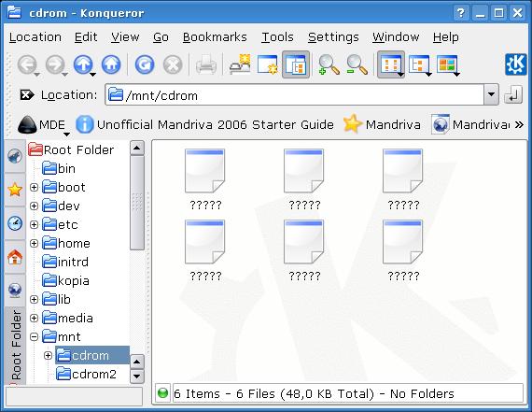Go to the Home folder toolbar icon

click(x=111, y=64)
